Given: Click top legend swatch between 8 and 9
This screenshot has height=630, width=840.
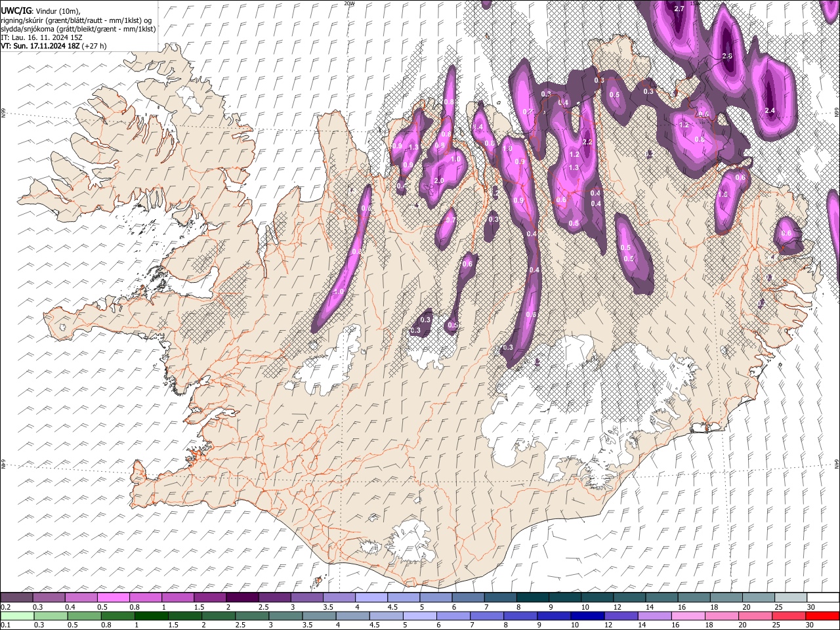Looking at the screenshot, I should (532, 597).
